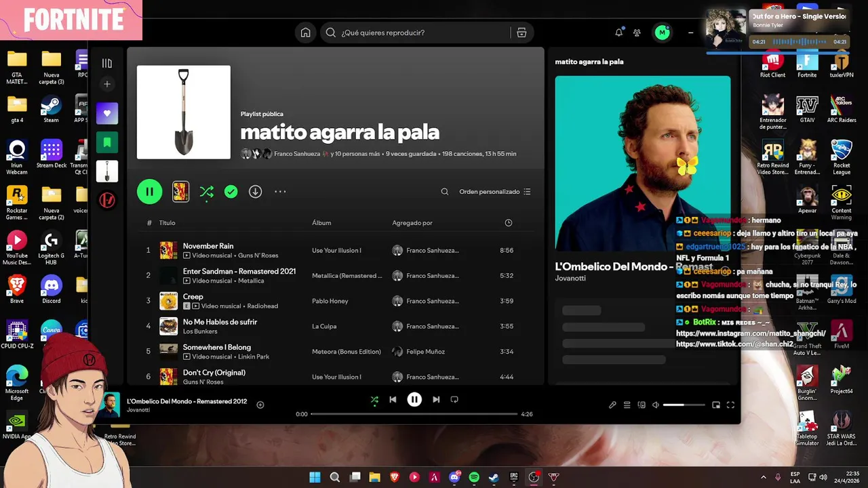Toggle shuffle in bottom player bar
Viewport: 868px width, 488px height.
pyautogui.click(x=374, y=400)
